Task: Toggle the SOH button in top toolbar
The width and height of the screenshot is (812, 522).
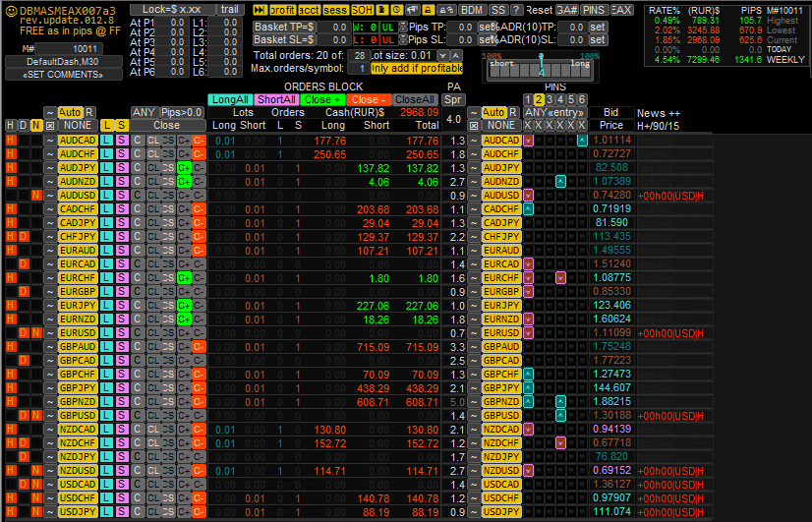Action: pos(363,10)
